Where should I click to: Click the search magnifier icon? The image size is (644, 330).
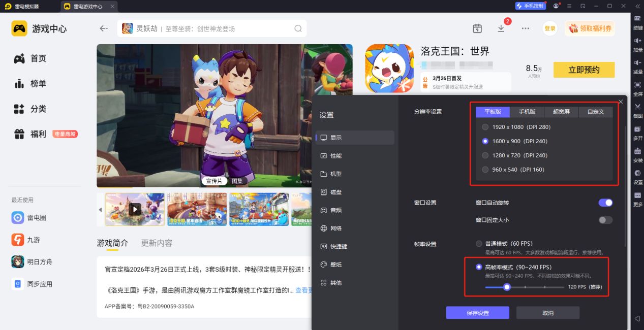click(298, 28)
